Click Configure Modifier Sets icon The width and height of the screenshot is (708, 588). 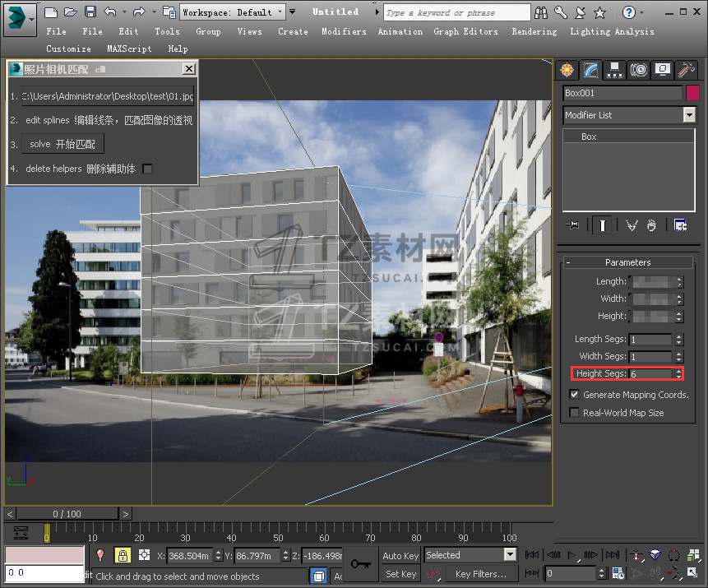(x=680, y=225)
